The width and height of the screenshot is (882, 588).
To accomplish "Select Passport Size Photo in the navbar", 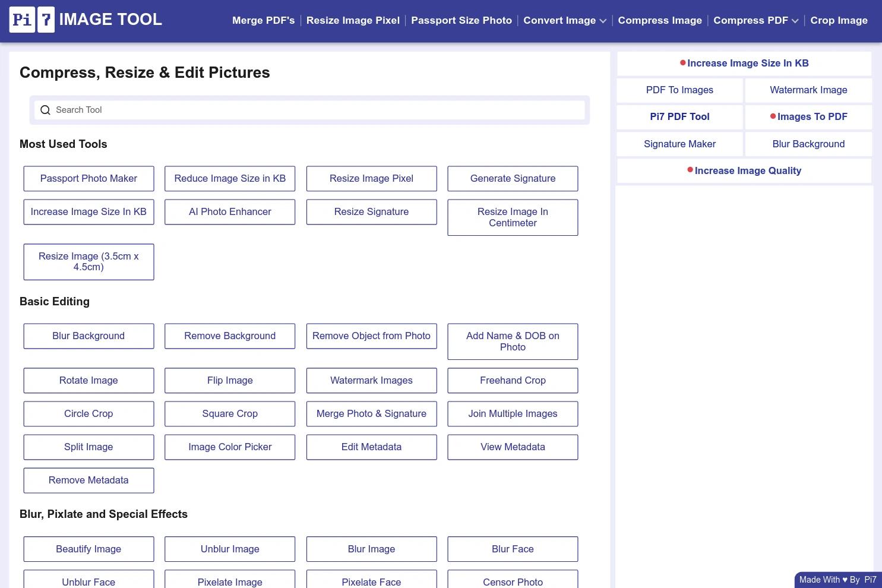I will 461,20.
